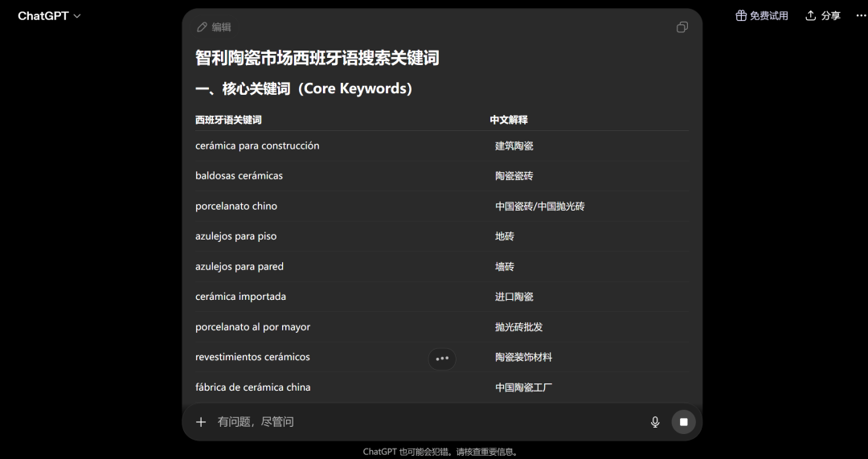Screen dimensions: 868x459
Task: Open the ChatGPT model selector dropdown
Action: tap(49, 16)
